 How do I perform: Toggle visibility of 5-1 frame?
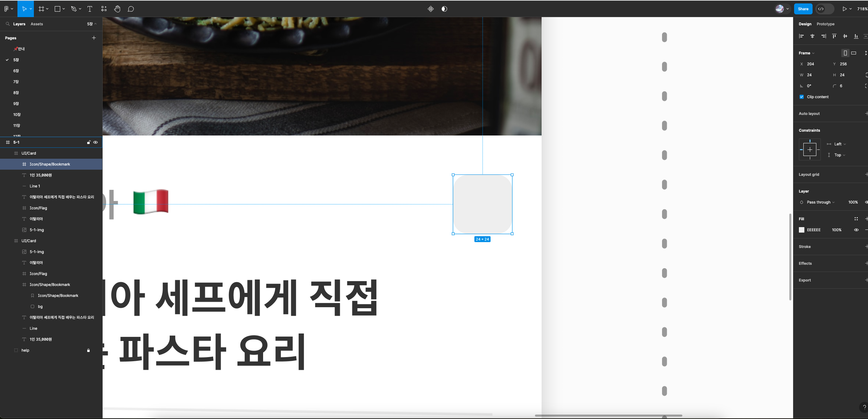tap(95, 142)
